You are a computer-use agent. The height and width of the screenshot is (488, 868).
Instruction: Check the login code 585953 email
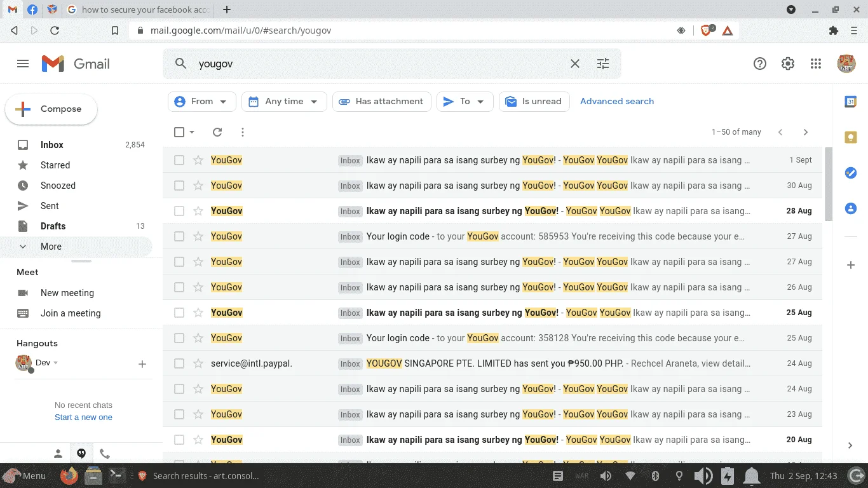click(x=179, y=236)
